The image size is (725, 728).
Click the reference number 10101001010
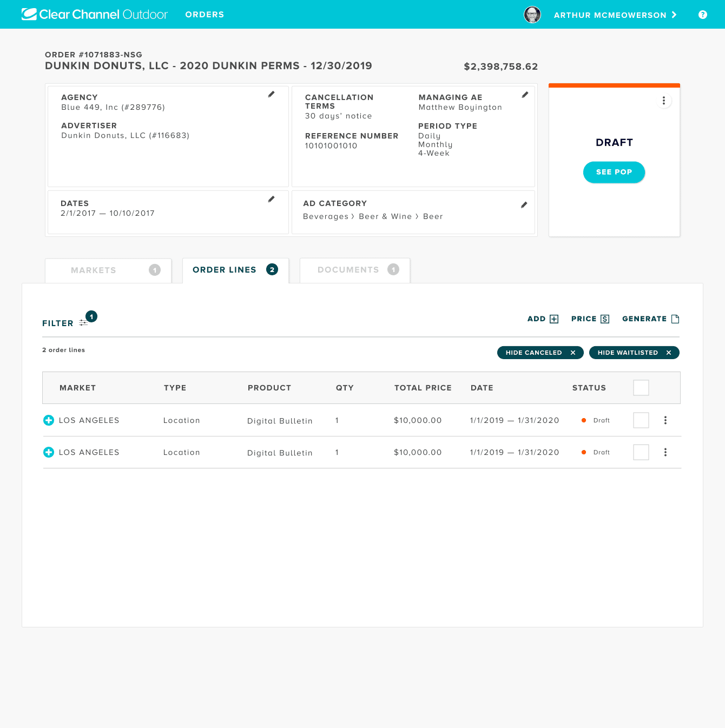pyautogui.click(x=331, y=146)
